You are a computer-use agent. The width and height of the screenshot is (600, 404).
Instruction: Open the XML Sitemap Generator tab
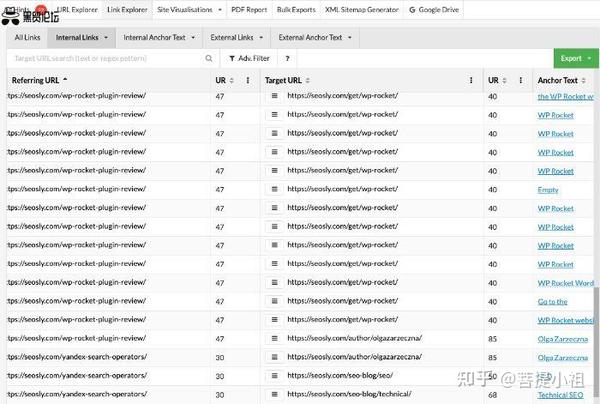362,10
